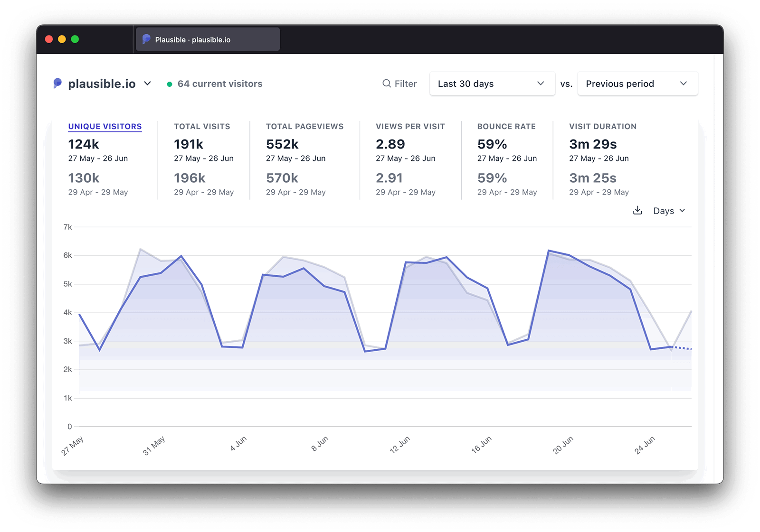The width and height of the screenshot is (760, 532).
Task: Click the chevron next to Days
Action: coord(683,211)
